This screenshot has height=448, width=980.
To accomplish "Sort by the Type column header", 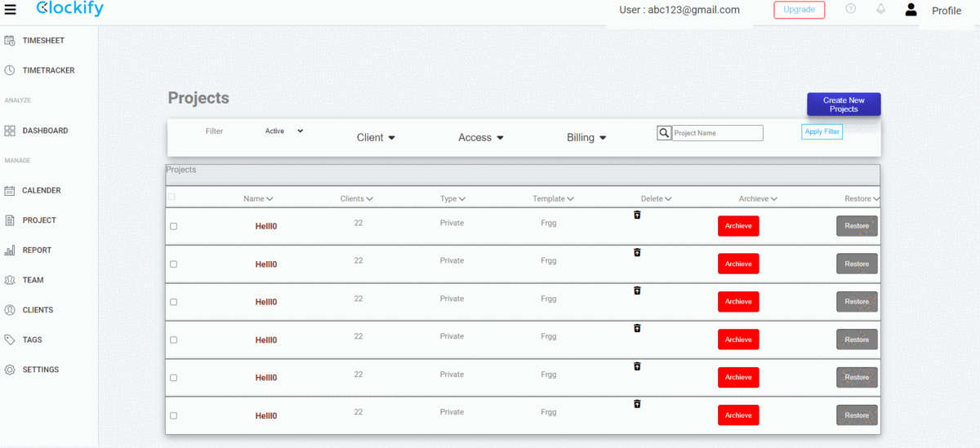I will click(x=452, y=198).
